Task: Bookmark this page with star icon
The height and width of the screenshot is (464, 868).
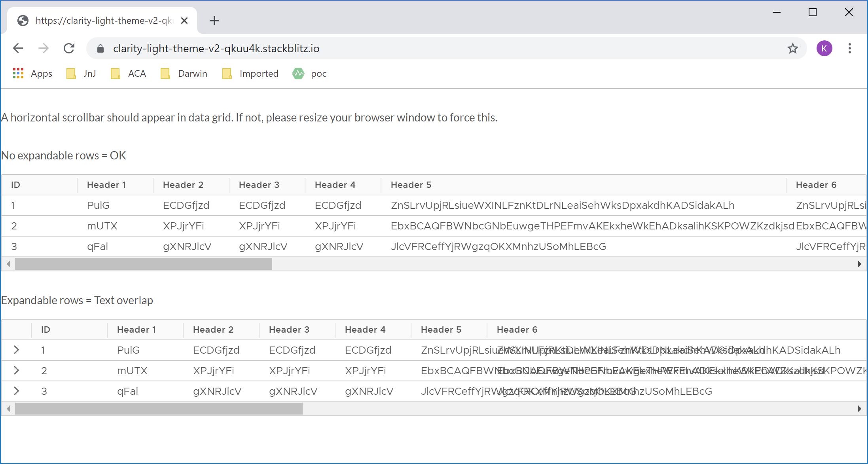Action: tap(792, 48)
